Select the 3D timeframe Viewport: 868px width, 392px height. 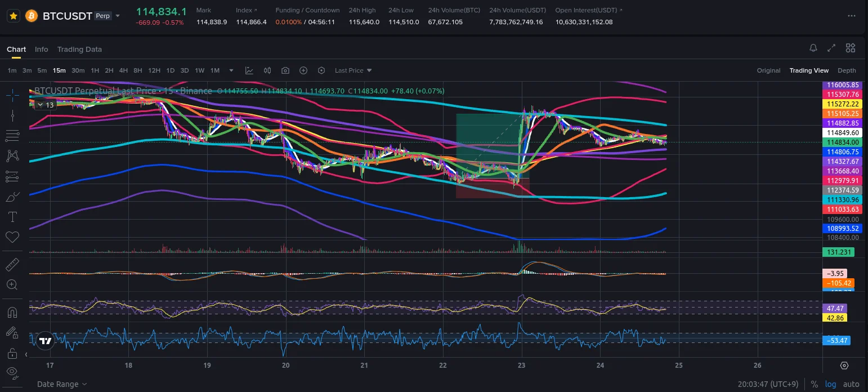coord(185,70)
